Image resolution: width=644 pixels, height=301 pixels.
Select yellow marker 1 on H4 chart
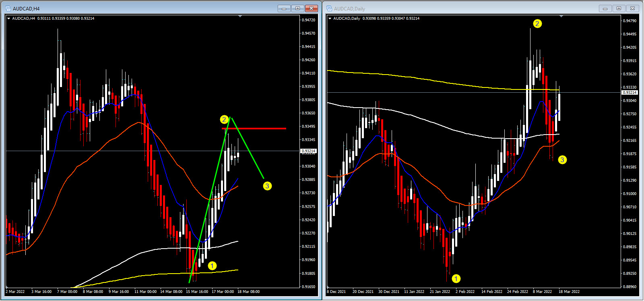[212, 266]
